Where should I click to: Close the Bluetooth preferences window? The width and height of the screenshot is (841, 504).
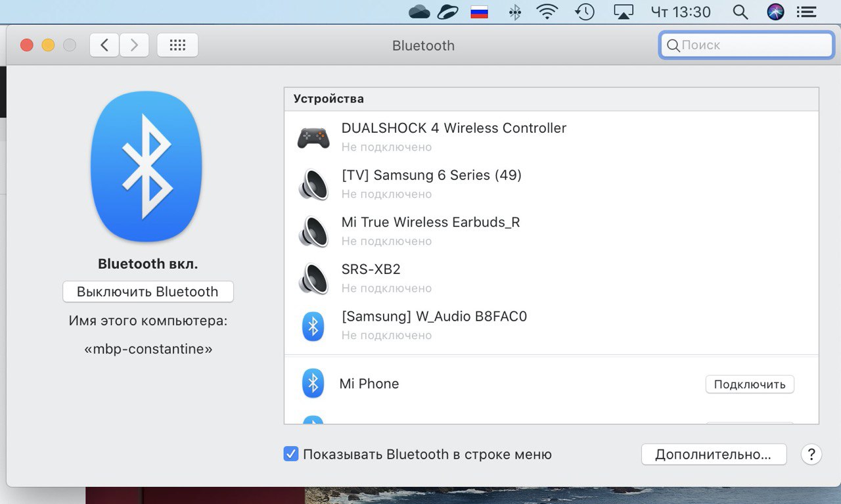[27, 45]
